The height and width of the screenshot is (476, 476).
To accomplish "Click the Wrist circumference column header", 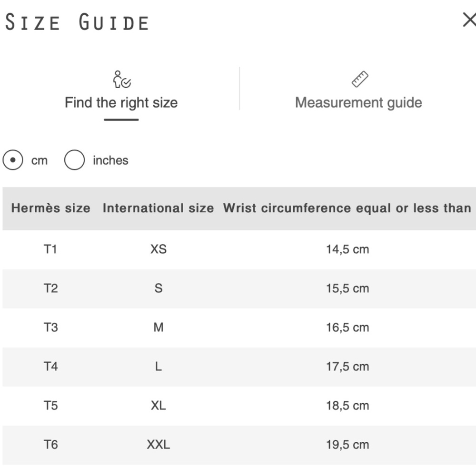I will pos(347,208).
